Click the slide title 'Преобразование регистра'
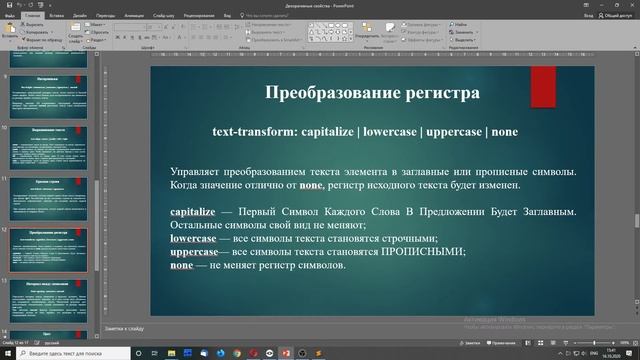This screenshot has width=640, height=360. (372, 92)
